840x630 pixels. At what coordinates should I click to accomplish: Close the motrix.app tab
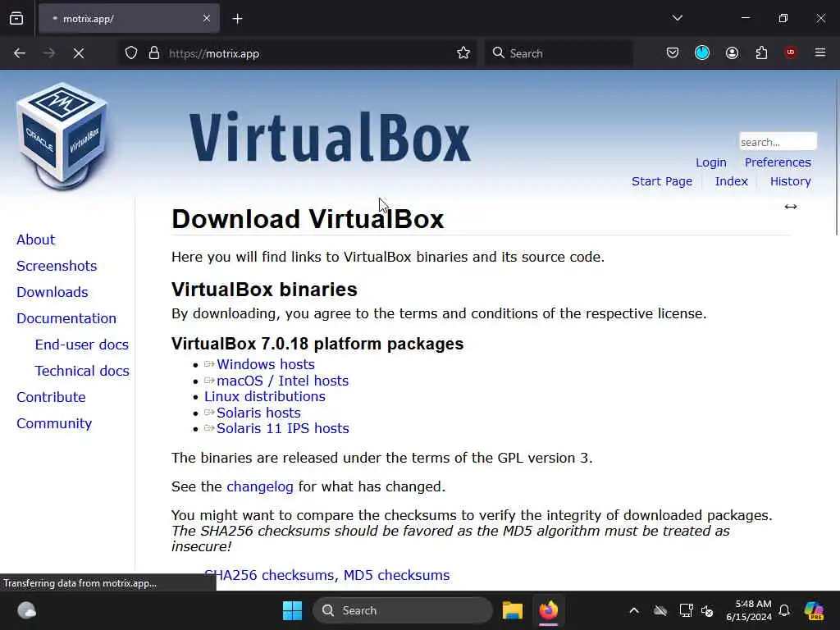pyautogui.click(x=207, y=19)
